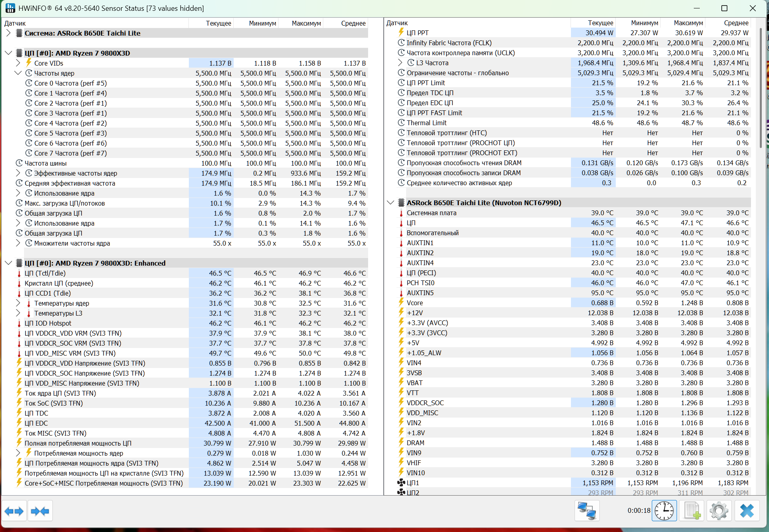Select the Vcore voltage row

click(415, 303)
